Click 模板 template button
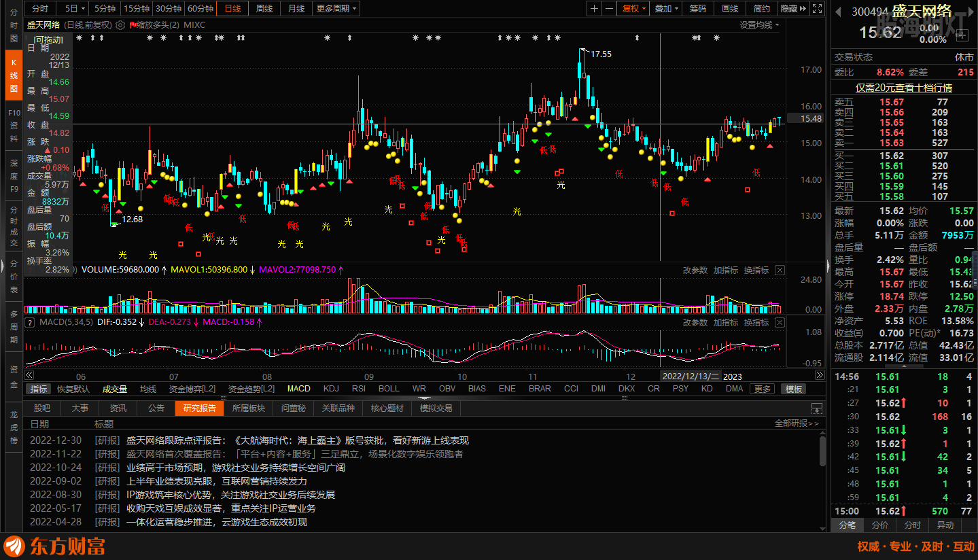This screenshot has width=978, height=560. tap(793, 389)
